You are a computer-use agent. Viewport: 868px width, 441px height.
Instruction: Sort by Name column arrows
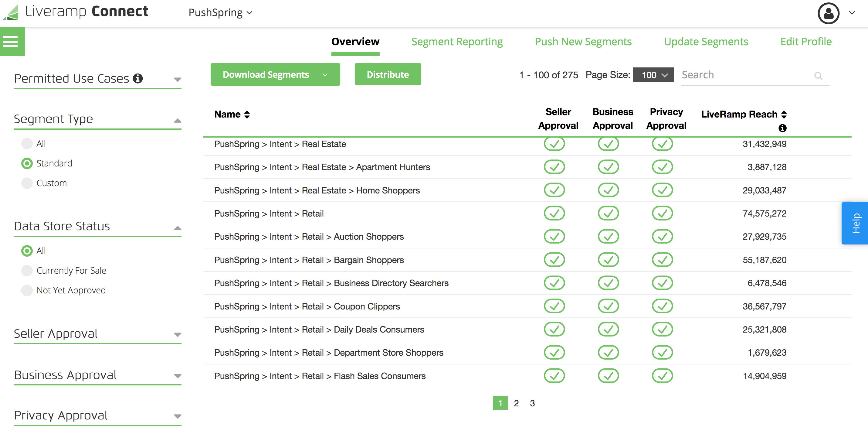coord(247,115)
